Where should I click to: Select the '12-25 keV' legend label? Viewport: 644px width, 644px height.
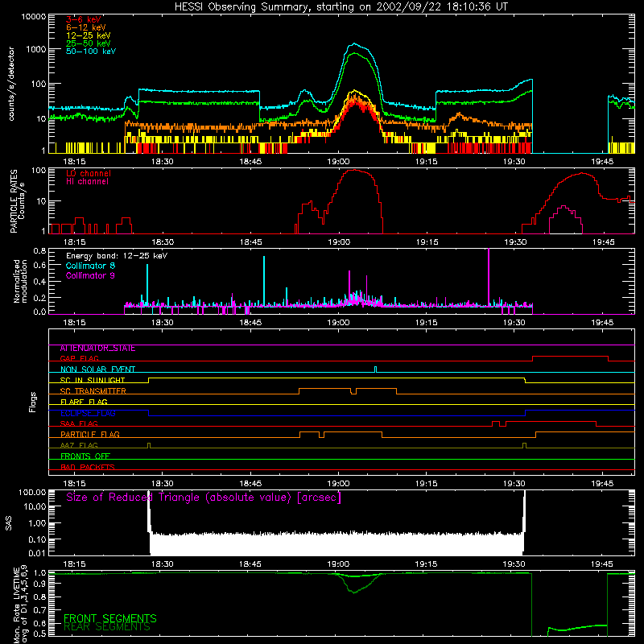89,35
